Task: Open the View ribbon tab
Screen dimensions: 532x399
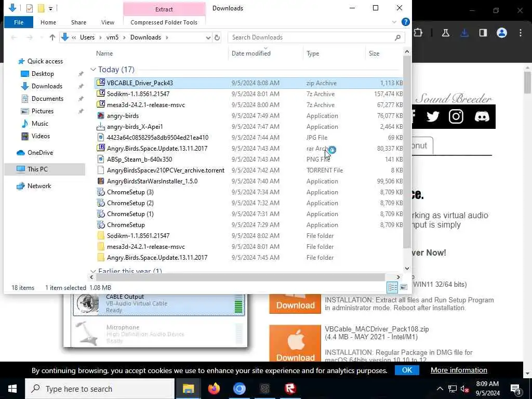Action: coord(108,22)
